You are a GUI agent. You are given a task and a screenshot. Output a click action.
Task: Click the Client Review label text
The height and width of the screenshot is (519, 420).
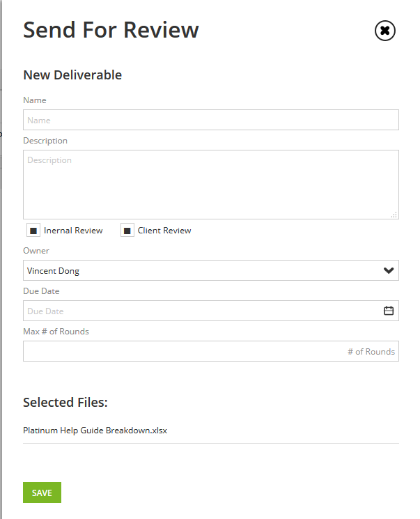164,231
